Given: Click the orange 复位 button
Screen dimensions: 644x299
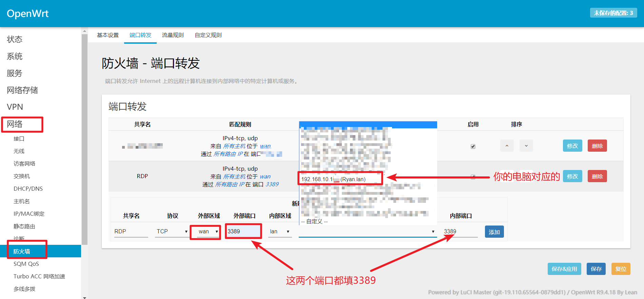Looking at the screenshot, I should click(x=621, y=269).
